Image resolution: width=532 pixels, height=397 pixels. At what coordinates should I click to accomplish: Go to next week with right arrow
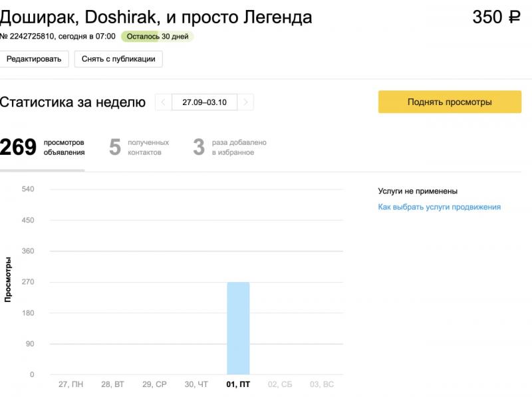(x=245, y=102)
